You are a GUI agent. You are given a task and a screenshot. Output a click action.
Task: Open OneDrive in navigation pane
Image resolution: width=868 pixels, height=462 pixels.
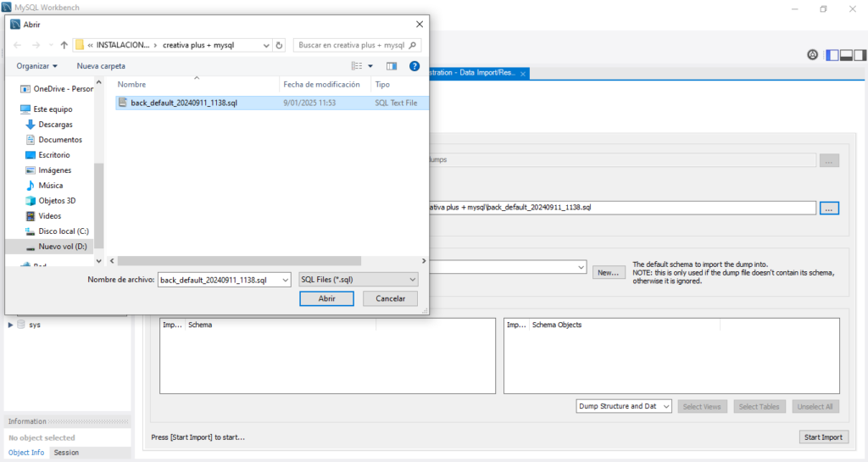click(57, 88)
